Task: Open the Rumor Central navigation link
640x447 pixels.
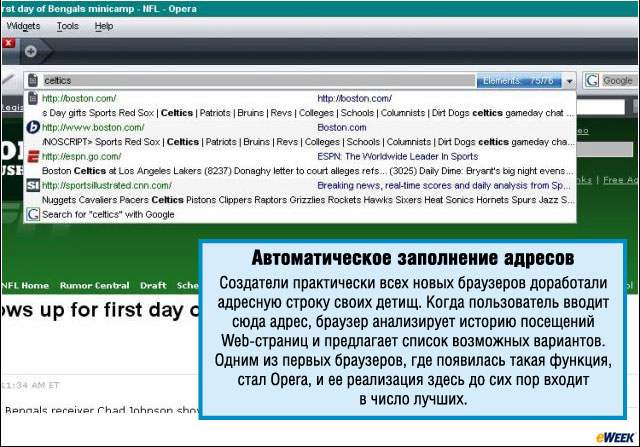Action: pos(94,285)
